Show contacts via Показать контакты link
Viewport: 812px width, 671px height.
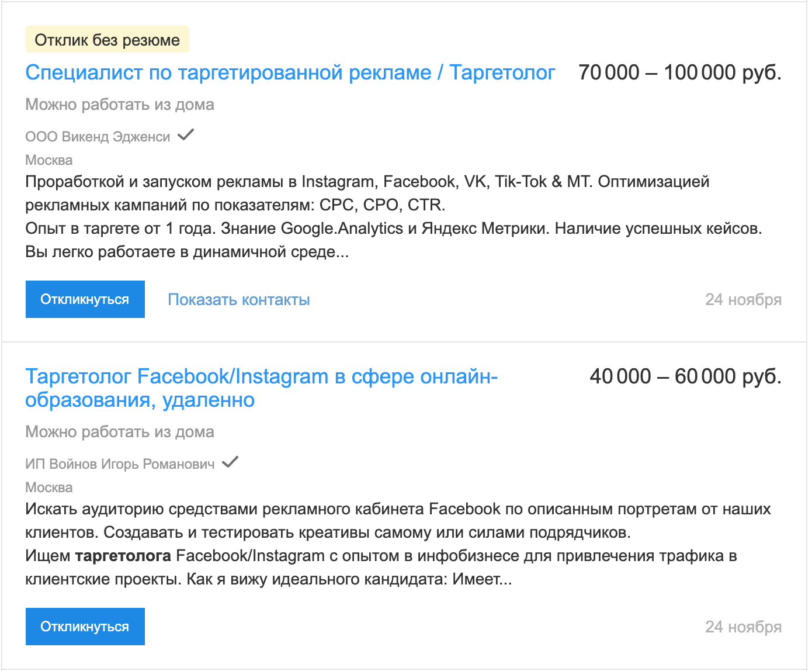click(239, 300)
